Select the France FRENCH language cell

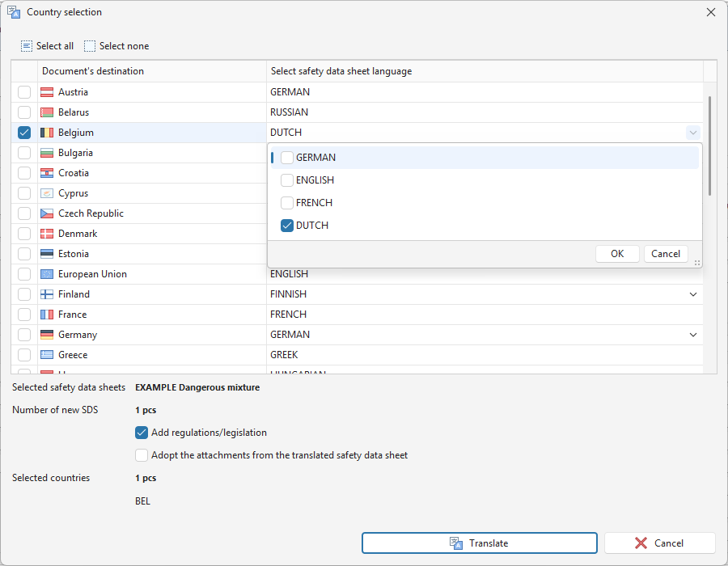[485, 315]
